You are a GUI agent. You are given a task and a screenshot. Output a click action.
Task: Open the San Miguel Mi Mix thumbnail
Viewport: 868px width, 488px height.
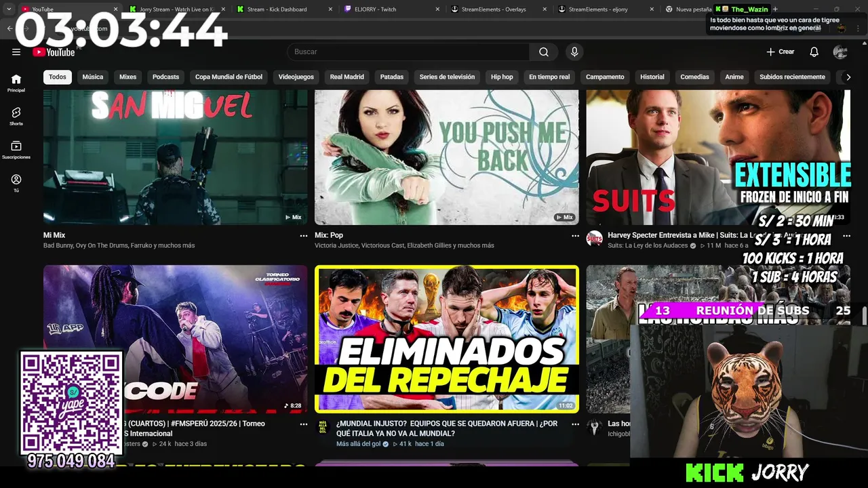coord(176,157)
